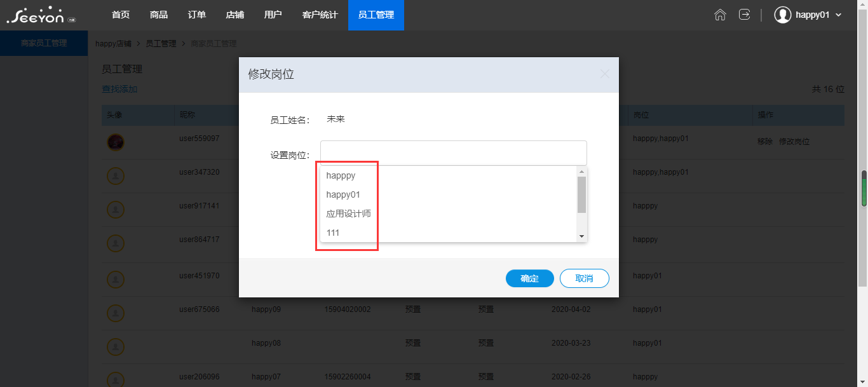Confirm with the 确定 button

pos(530,278)
